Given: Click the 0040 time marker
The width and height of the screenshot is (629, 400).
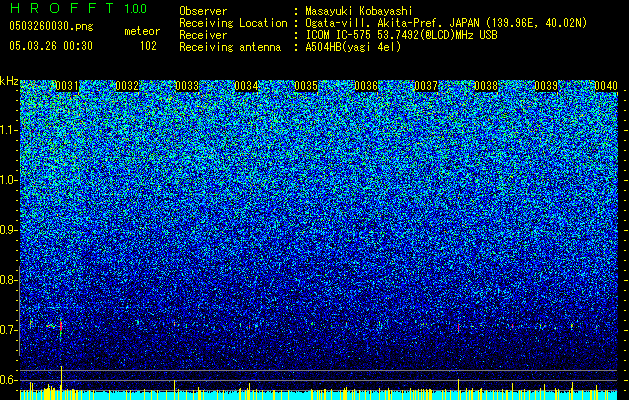Looking at the screenshot, I should [606, 86].
